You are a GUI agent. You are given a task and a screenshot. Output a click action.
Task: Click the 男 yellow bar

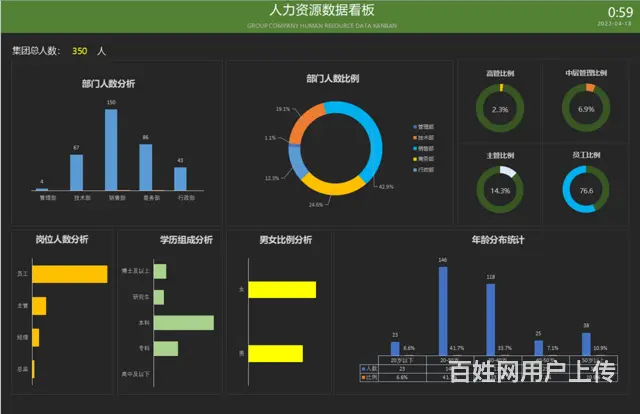click(x=276, y=354)
